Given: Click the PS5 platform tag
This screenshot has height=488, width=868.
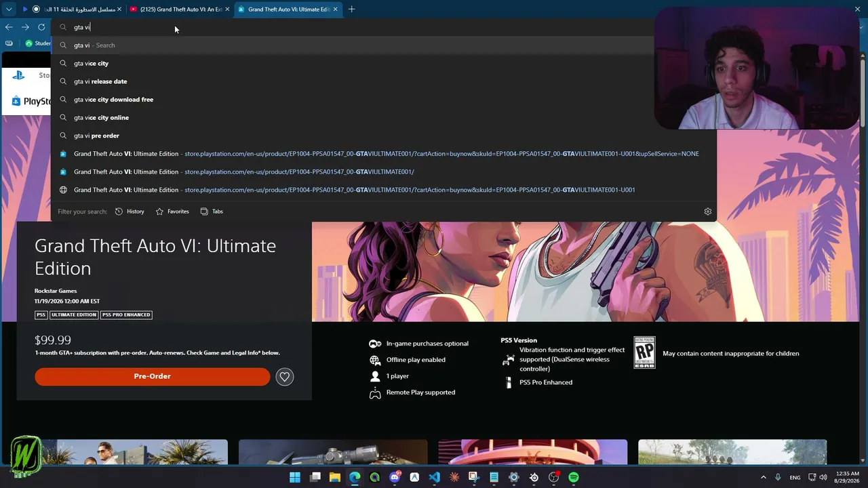Looking at the screenshot, I should click(x=41, y=314).
